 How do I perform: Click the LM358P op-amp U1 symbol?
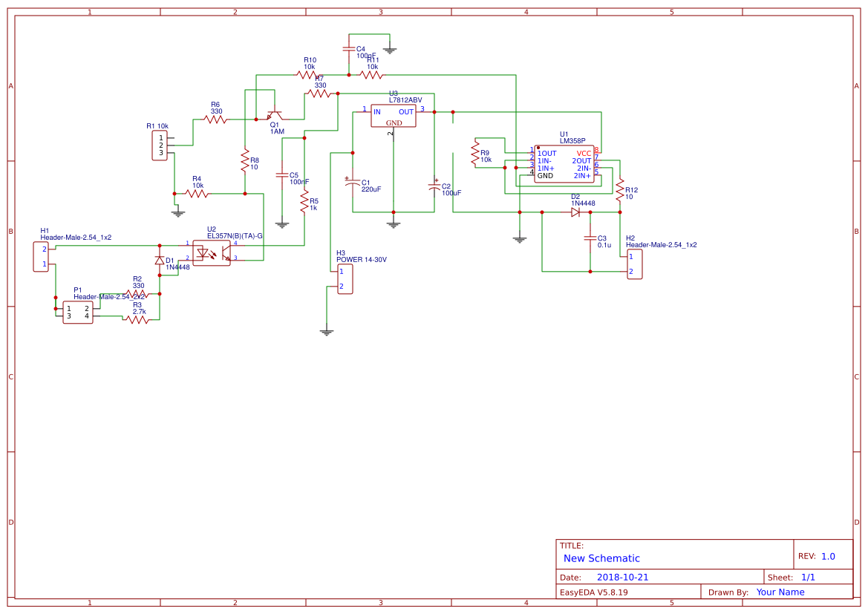click(564, 164)
